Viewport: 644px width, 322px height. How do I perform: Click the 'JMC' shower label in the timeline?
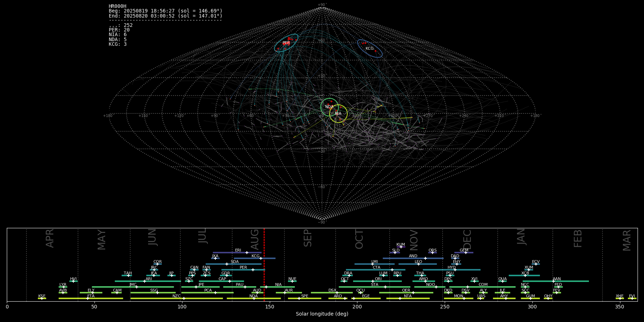coord(133,285)
